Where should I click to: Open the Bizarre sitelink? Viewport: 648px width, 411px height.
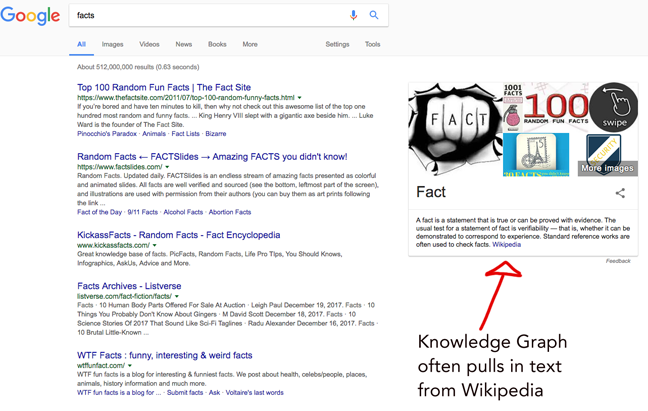click(x=216, y=134)
